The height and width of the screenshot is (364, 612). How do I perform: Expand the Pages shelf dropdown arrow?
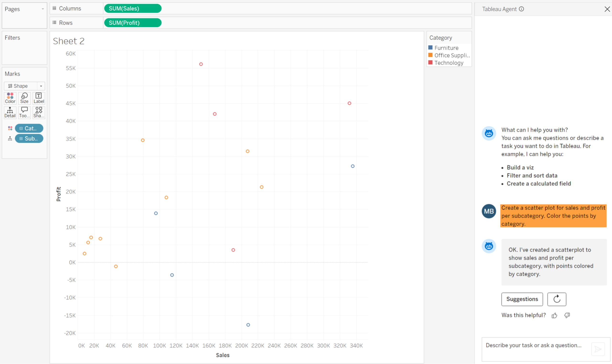[x=43, y=9]
